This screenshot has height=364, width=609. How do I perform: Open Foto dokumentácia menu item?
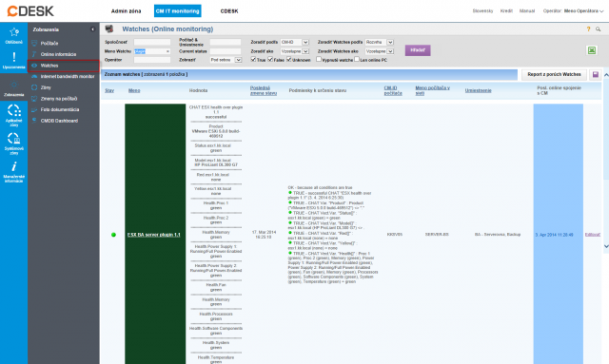point(60,110)
